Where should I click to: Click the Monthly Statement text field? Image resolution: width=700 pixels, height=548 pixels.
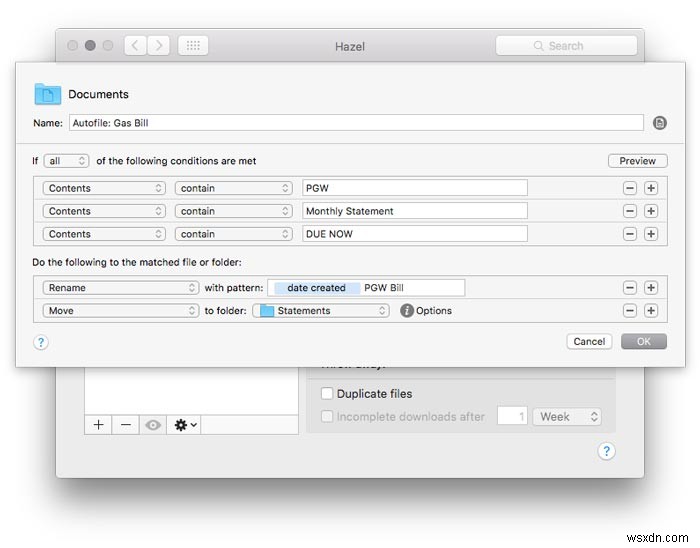[x=415, y=211]
